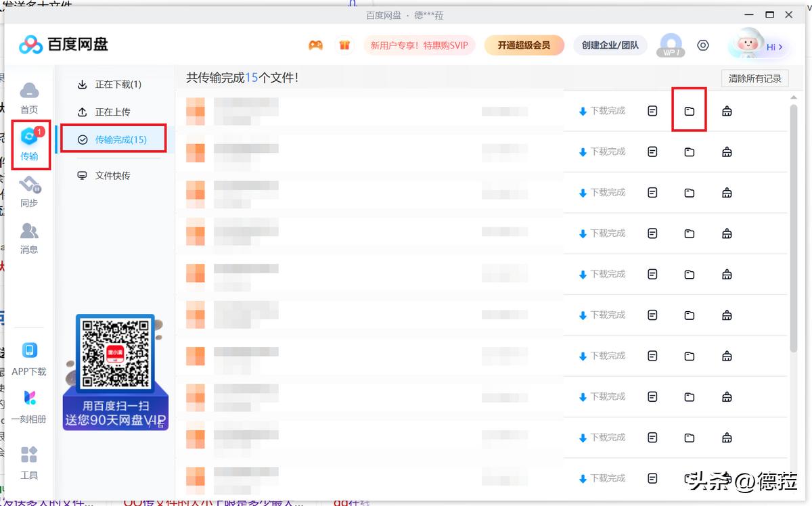This screenshot has width=812, height=506.
Task: Switch to 正在上传 tab
Action: (x=104, y=112)
